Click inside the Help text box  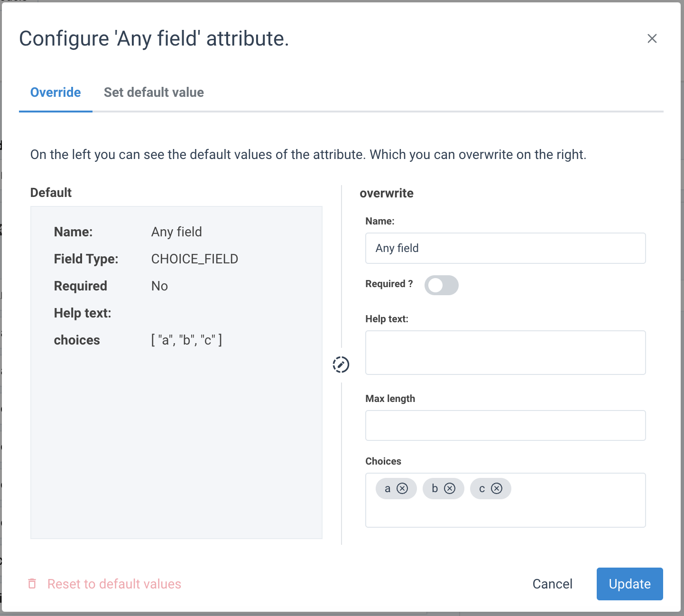[x=505, y=353]
